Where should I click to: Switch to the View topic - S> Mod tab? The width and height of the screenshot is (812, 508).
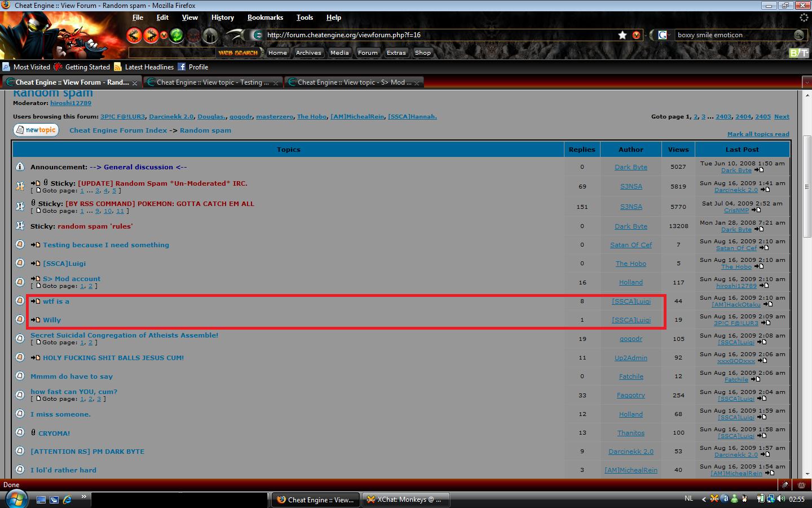point(354,82)
